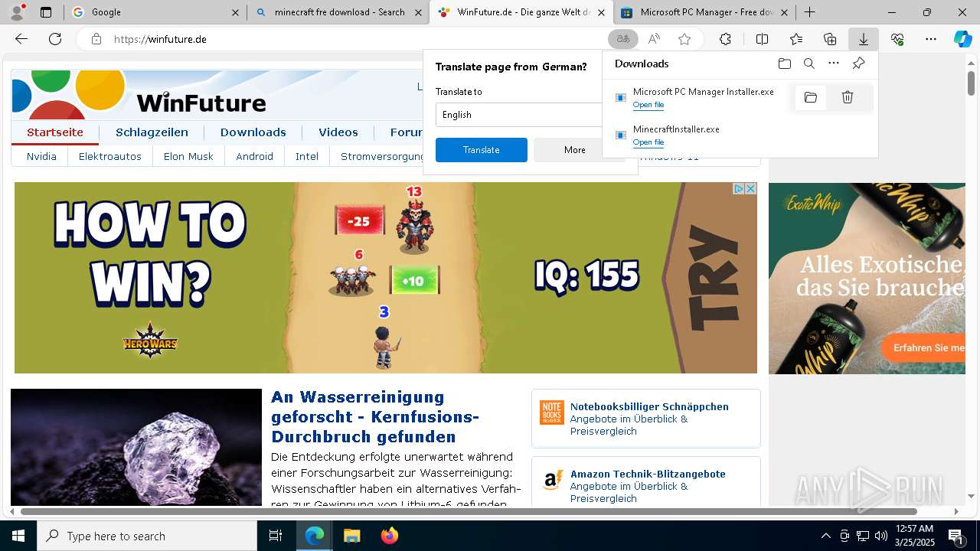Pin the Downloads panel
980x551 pixels.
pyautogui.click(x=859, y=64)
